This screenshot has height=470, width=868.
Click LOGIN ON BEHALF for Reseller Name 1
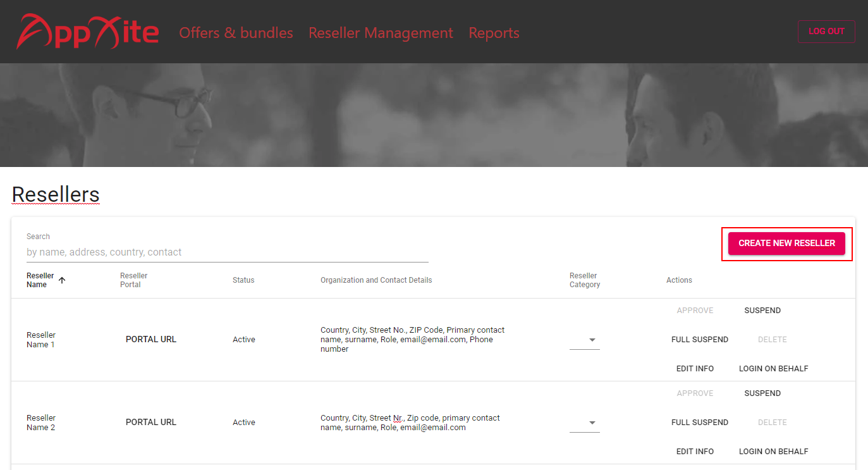pos(774,369)
